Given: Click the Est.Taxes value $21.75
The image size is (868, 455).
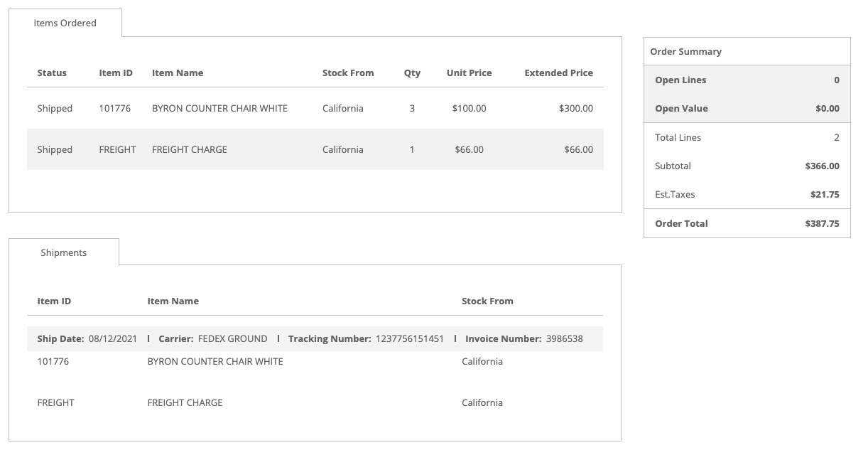Looking at the screenshot, I should 825,195.
